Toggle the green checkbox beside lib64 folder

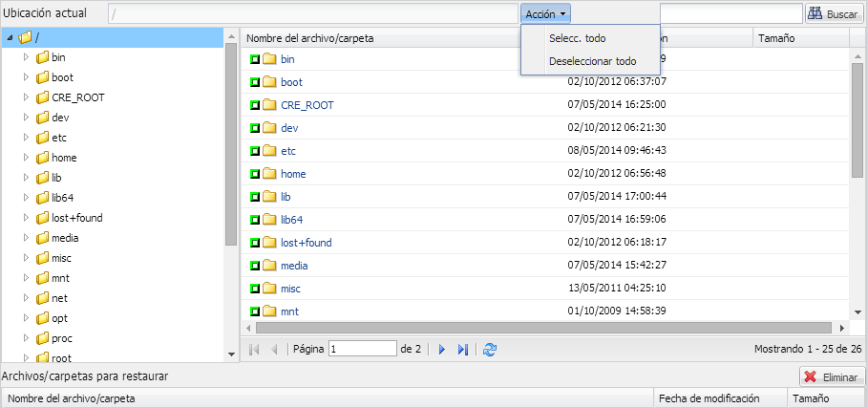click(x=255, y=220)
